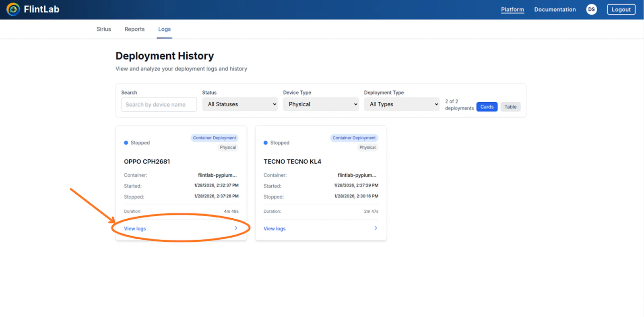
Task: Click the chevron arrow on the OPPO CPH2681 card
Action: tap(236, 228)
